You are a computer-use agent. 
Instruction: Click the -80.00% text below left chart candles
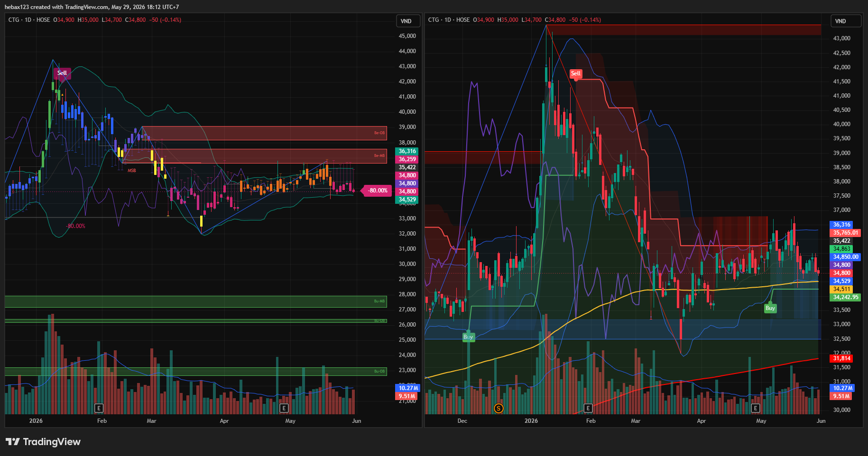coord(76,226)
